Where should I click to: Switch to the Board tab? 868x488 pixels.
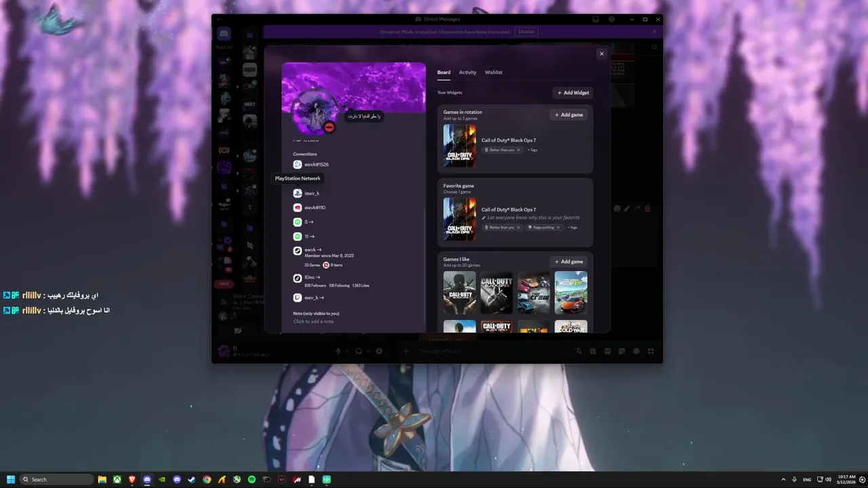click(443, 73)
